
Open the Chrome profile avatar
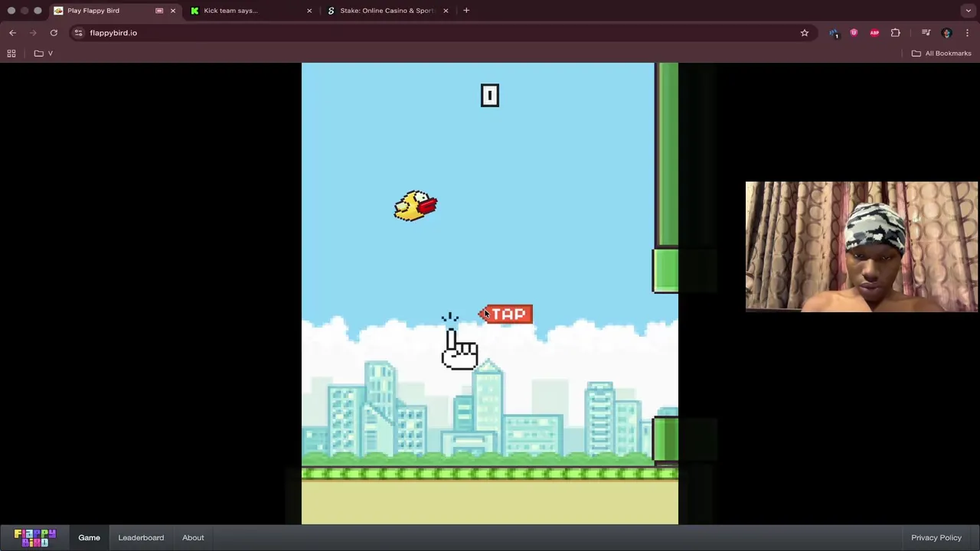946,33
